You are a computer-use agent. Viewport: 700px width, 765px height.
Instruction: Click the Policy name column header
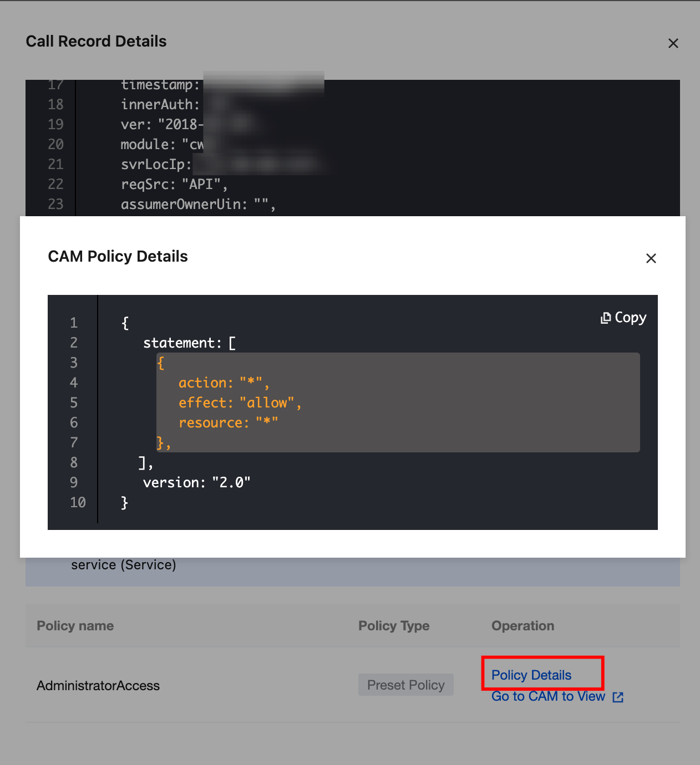pyautogui.click(x=75, y=626)
